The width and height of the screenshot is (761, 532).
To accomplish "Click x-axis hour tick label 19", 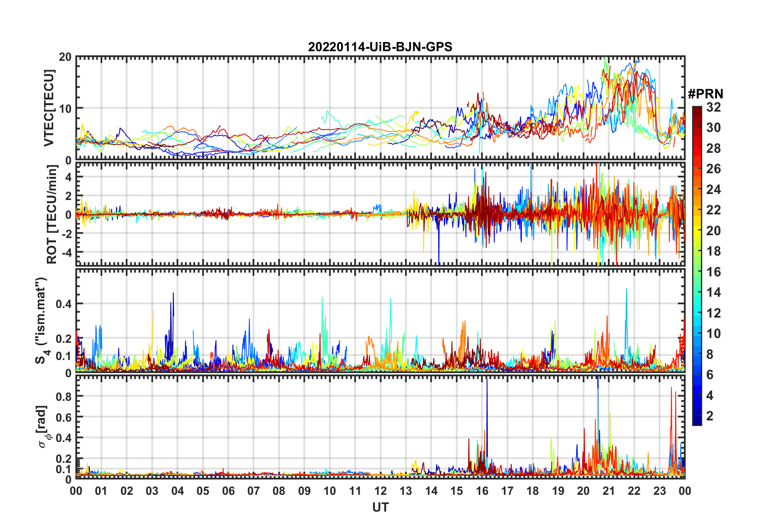I will pos(558,491).
